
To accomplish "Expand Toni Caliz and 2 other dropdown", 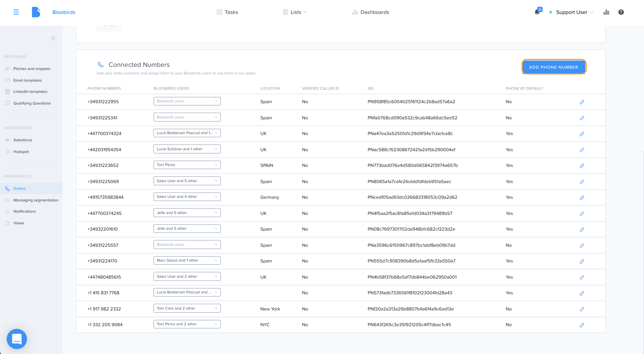I will tap(187, 308).
